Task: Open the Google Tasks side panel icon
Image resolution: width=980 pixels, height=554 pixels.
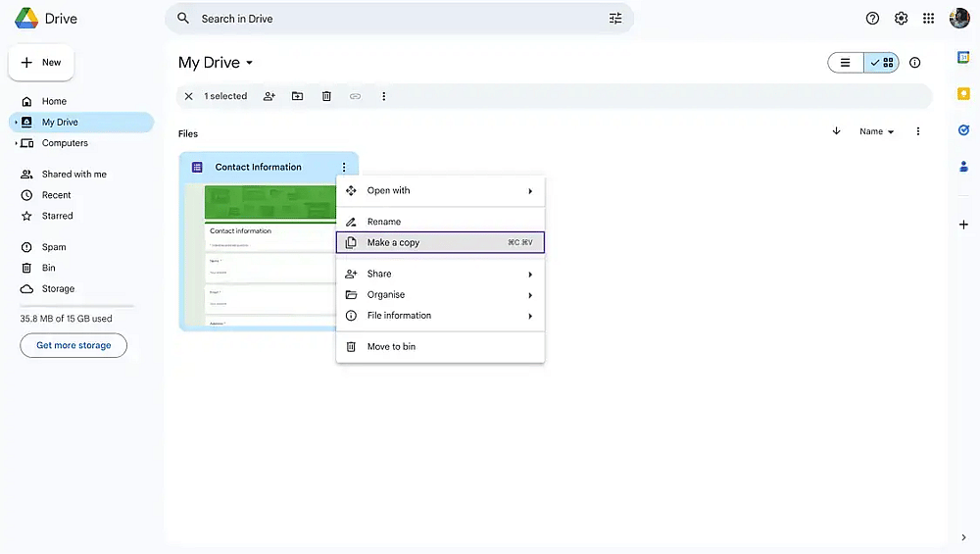Action: click(963, 130)
